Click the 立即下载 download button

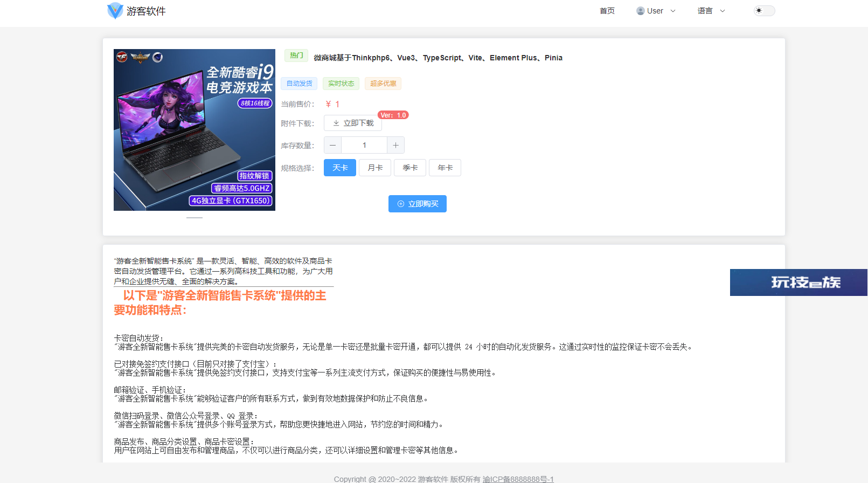click(x=353, y=123)
